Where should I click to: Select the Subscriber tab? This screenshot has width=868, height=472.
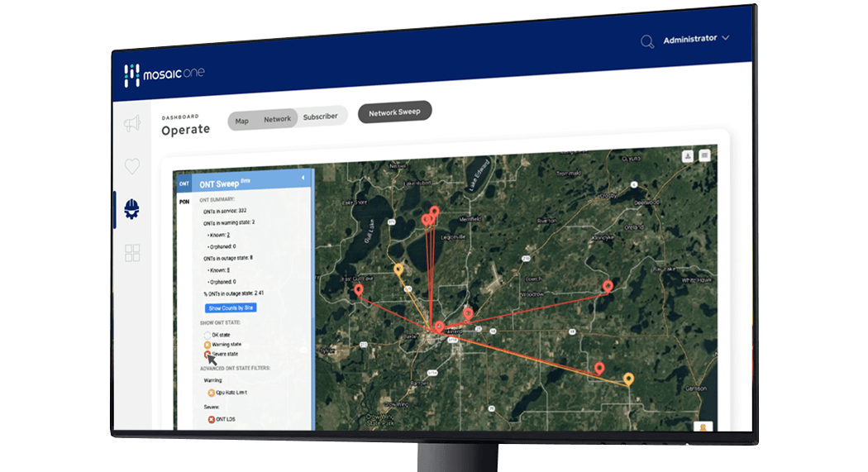coord(320,117)
